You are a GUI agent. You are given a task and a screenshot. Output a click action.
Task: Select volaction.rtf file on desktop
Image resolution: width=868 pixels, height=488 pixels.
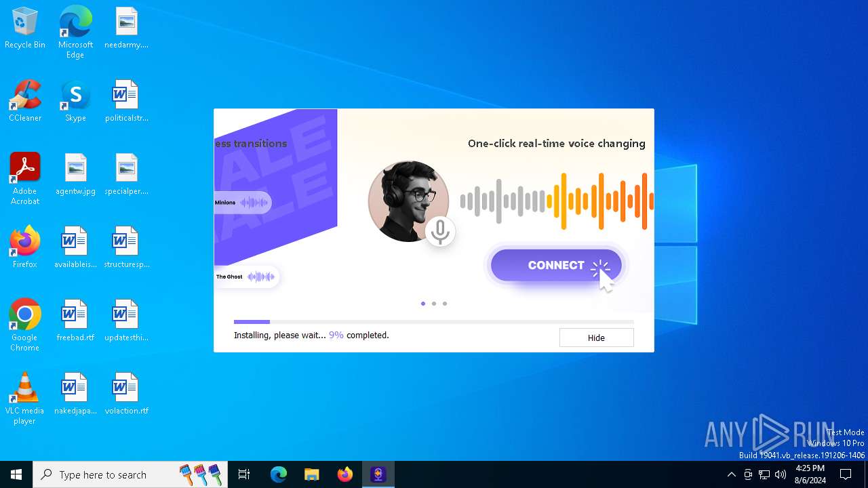tap(126, 394)
